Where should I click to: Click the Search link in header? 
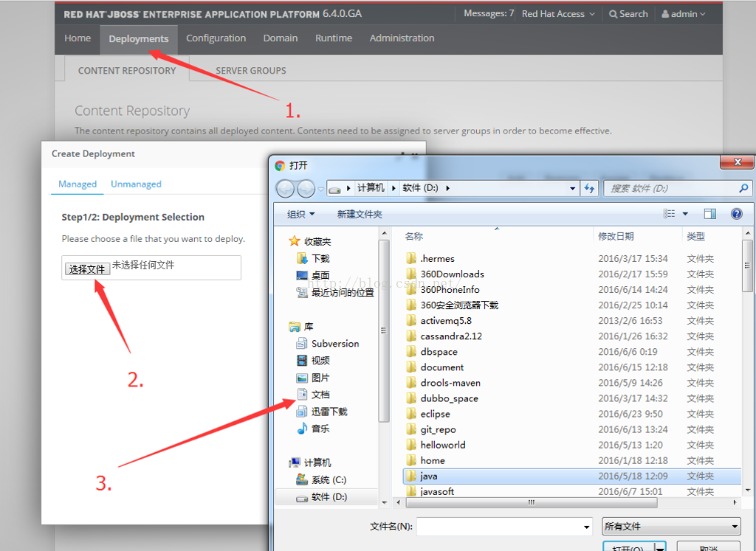(628, 14)
